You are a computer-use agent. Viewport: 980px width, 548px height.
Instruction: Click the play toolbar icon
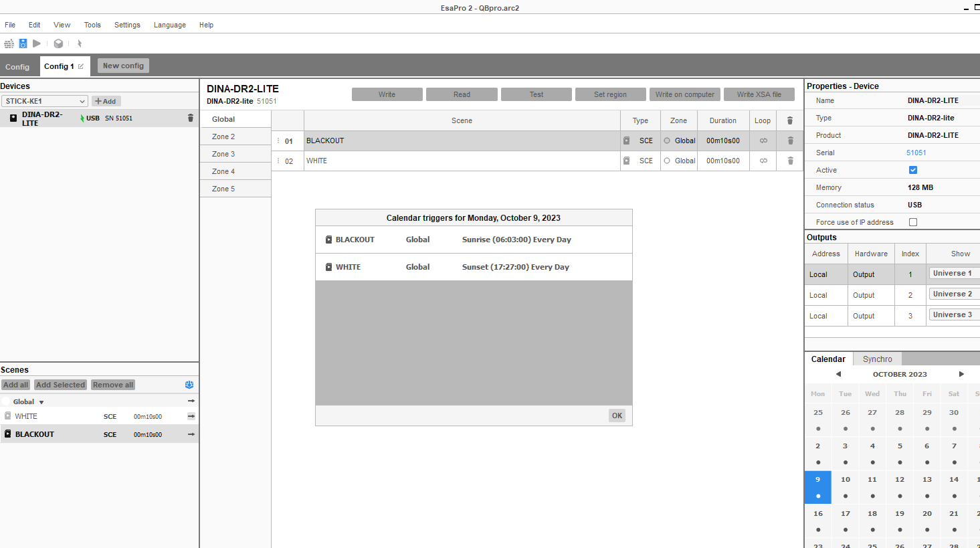click(37, 43)
